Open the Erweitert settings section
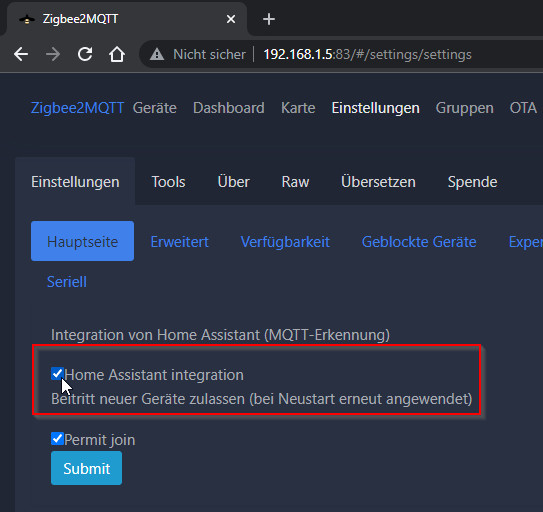 coord(179,242)
